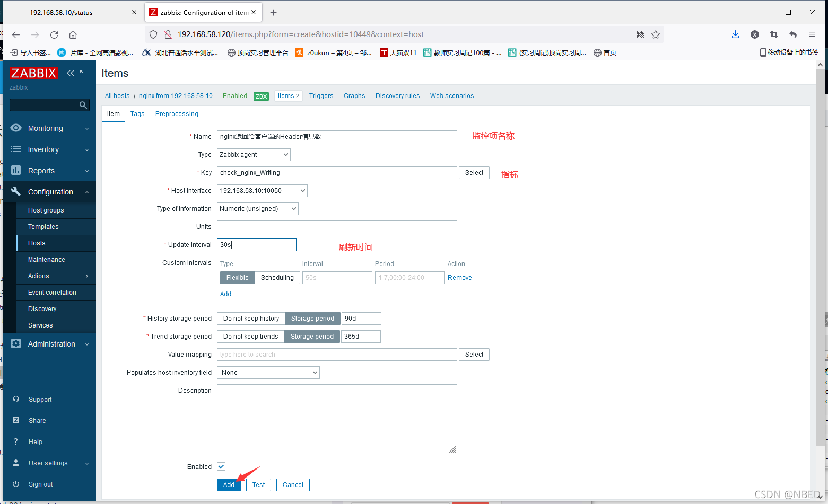828x504 pixels.
Task: Collapse the Configuration menu section
Action: (49, 191)
